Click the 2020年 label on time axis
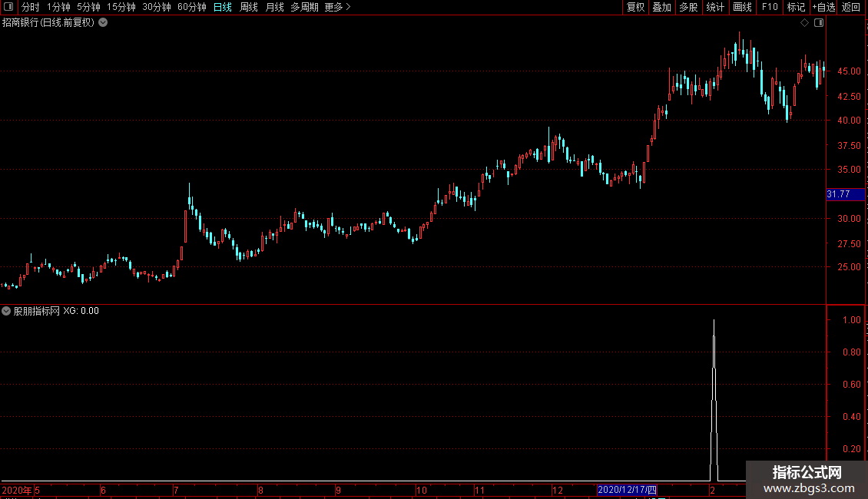The image size is (868, 499). point(17,490)
